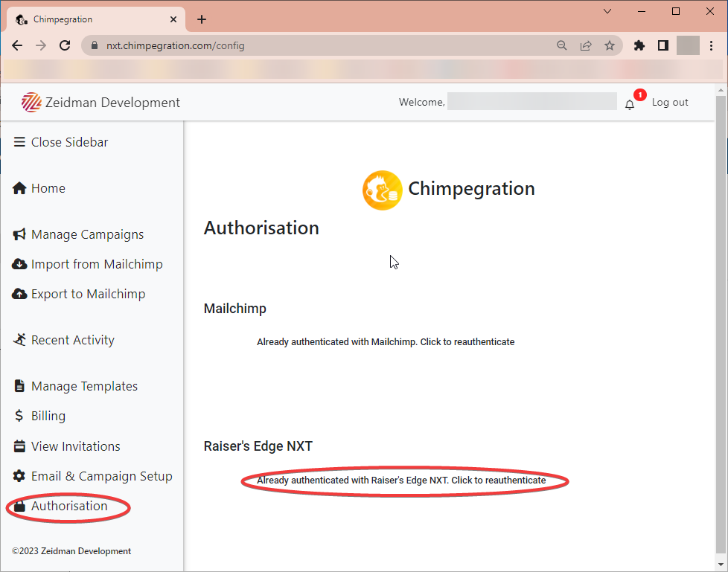Click the house icon beside Home
Screen dimensions: 728x572
[x=19, y=188]
